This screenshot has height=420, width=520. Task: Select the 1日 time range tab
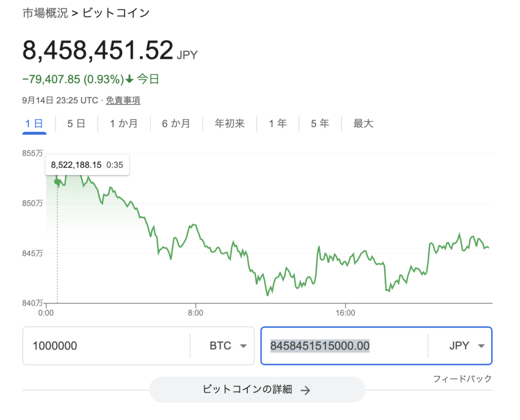(x=34, y=124)
